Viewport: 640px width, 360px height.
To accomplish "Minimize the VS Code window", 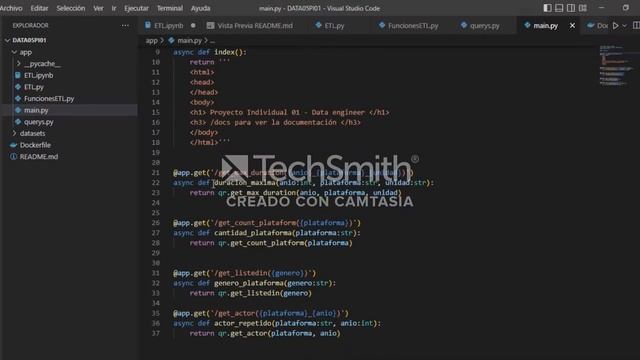I will click(601, 8).
